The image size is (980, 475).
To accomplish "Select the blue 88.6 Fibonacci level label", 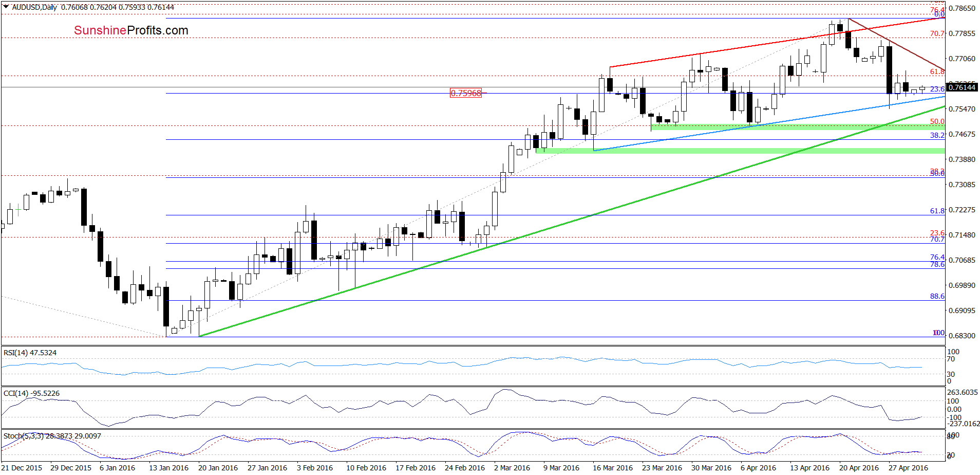I will 937,296.
